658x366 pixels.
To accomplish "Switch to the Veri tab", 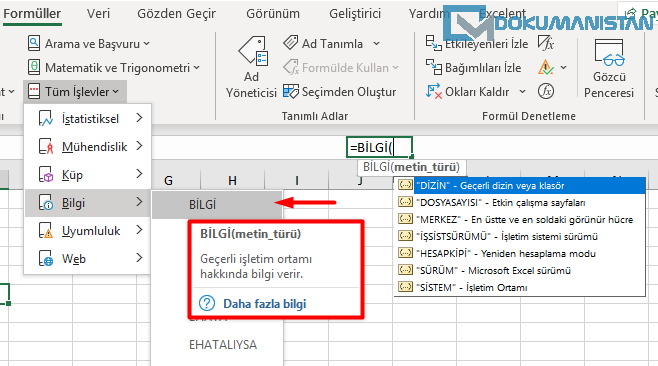I will (98, 14).
